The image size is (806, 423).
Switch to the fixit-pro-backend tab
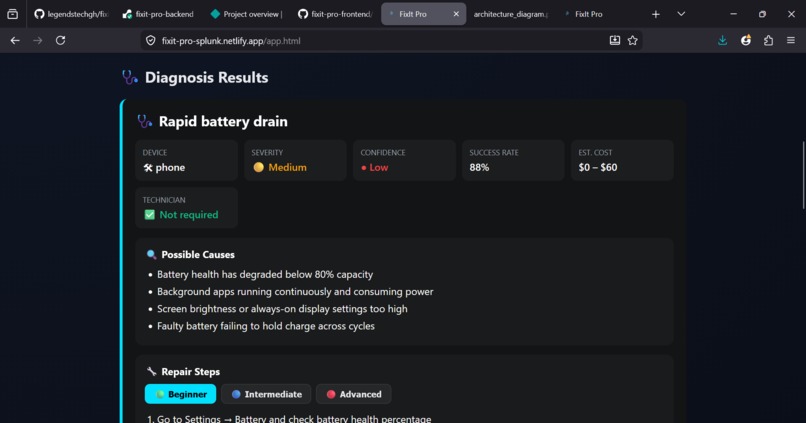(158, 14)
